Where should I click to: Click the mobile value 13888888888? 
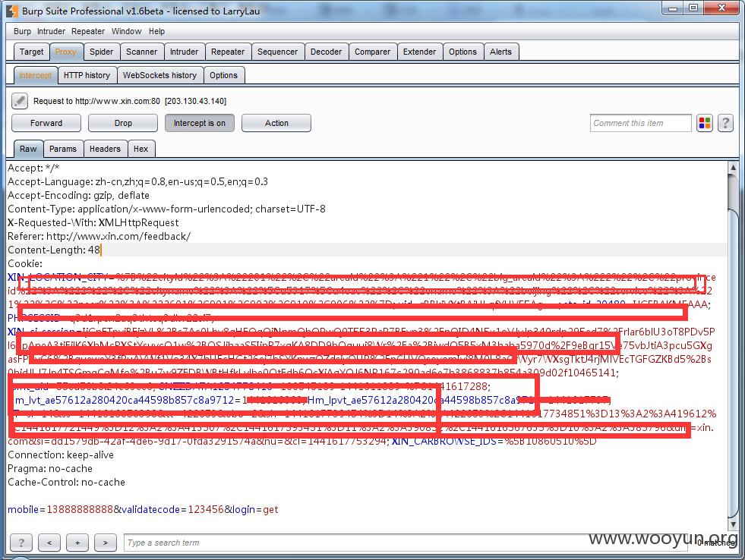pyautogui.click(x=80, y=509)
